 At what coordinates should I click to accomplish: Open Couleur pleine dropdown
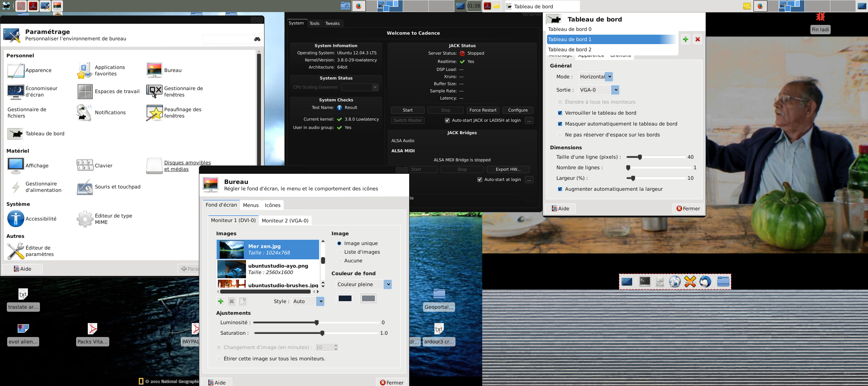pyautogui.click(x=364, y=284)
